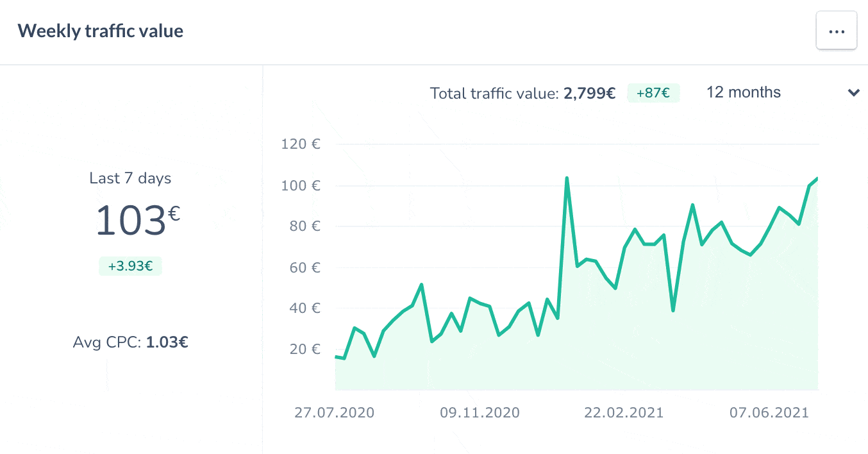
Task: Click the +87€ total change badge
Action: pos(653,93)
